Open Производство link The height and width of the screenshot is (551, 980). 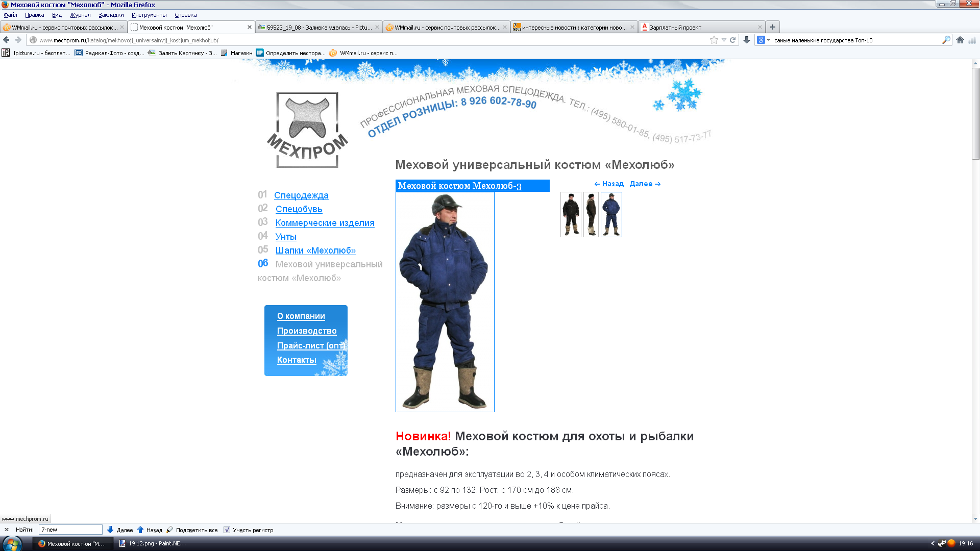click(x=307, y=331)
